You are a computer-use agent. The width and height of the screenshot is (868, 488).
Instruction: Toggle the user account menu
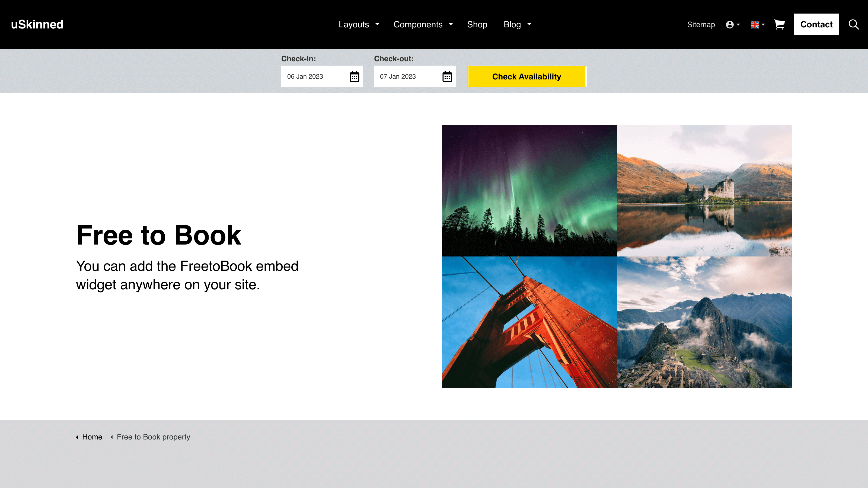point(733,24)
